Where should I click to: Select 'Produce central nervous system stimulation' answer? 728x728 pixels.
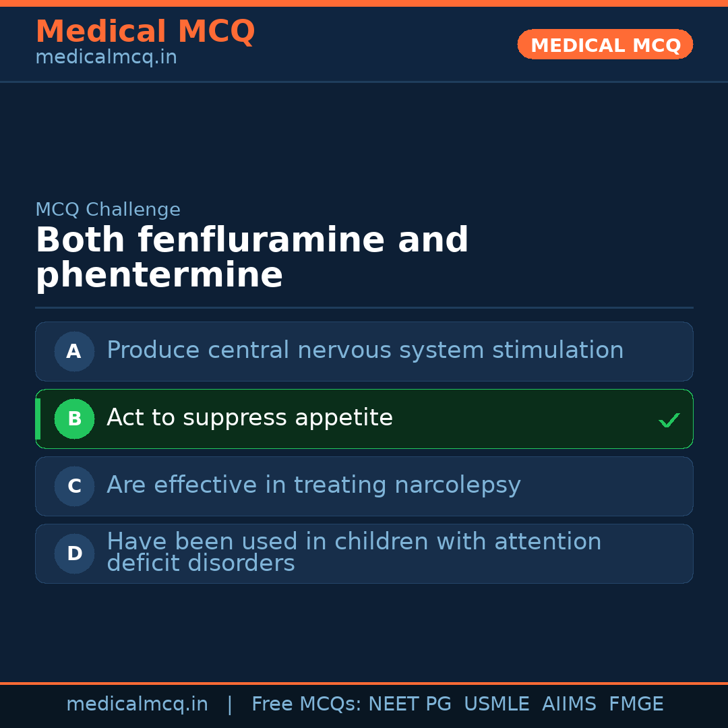pos(365,351)
